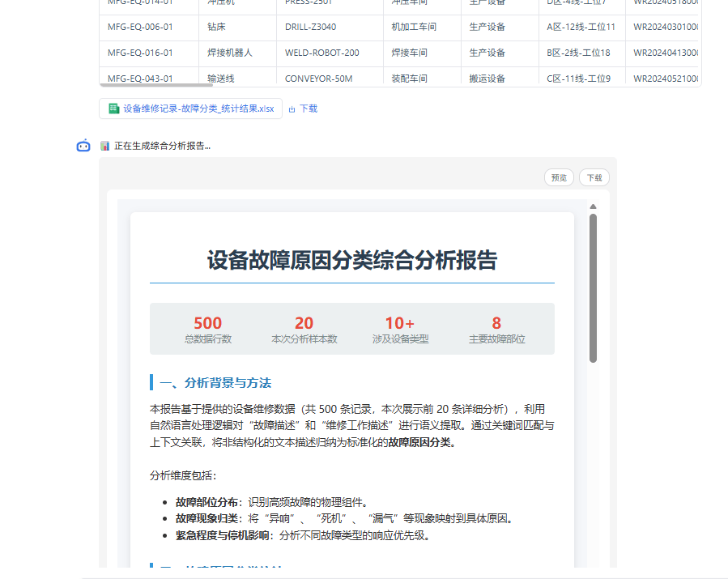Click the 下载 link next to the xlsx chip

(308, 108)
